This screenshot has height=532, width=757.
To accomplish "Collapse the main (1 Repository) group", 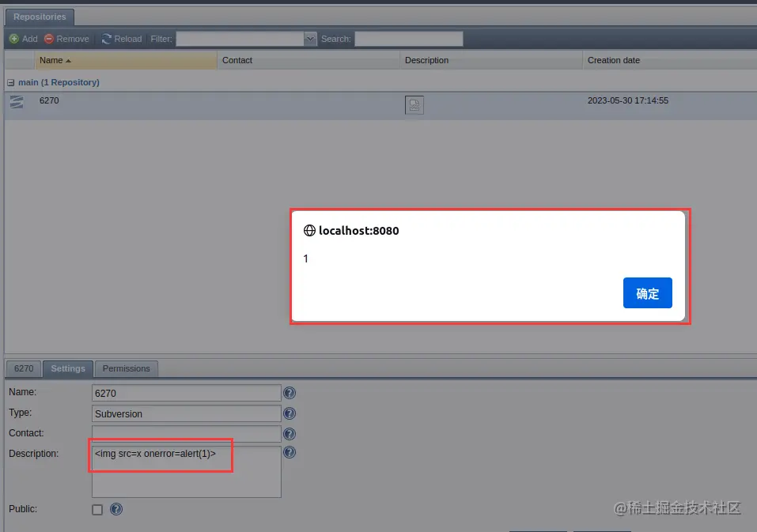I will click(x=9, y=81).
